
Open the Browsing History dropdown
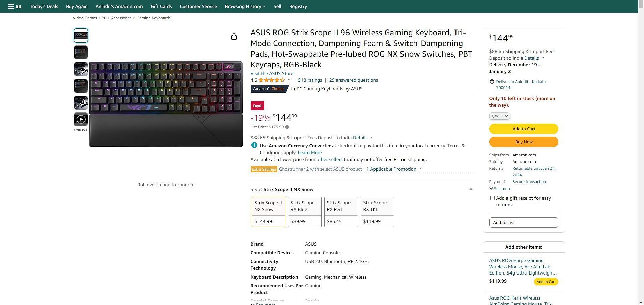(245, 6)
